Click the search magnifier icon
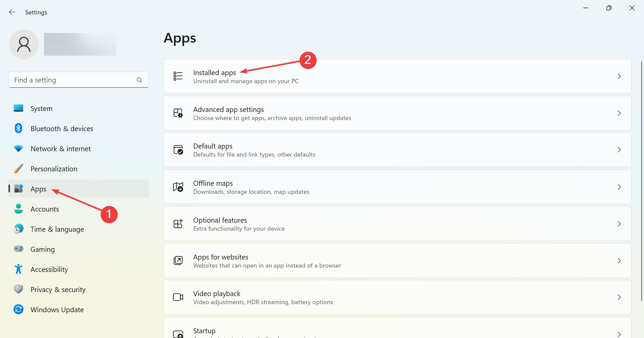 point(140,80)
